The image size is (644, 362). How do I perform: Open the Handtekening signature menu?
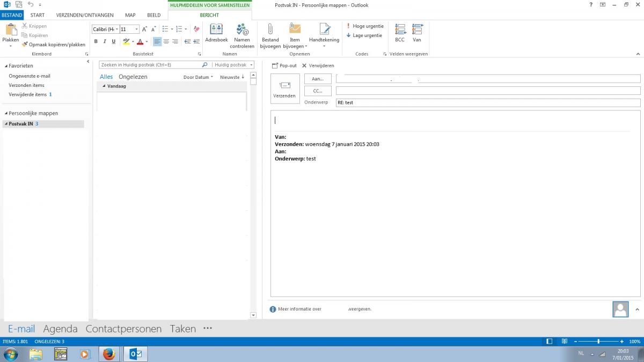(x=324, y=36)
